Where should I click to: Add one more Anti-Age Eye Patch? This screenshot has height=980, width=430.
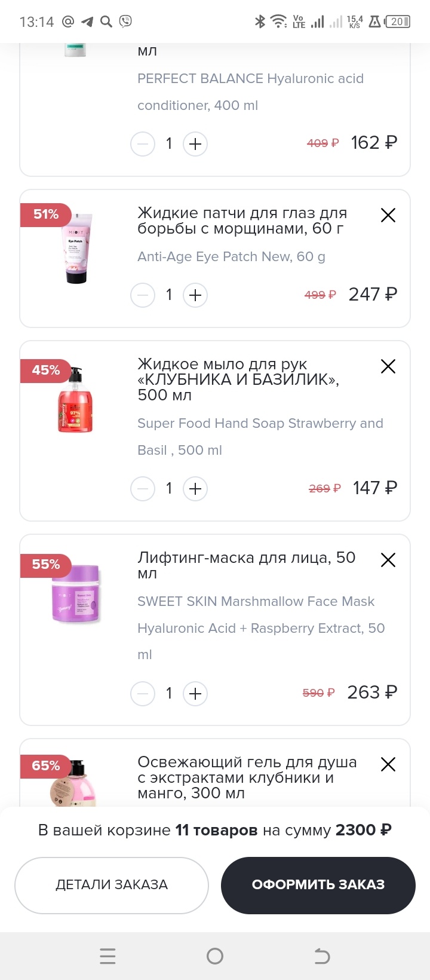[195, 295]
